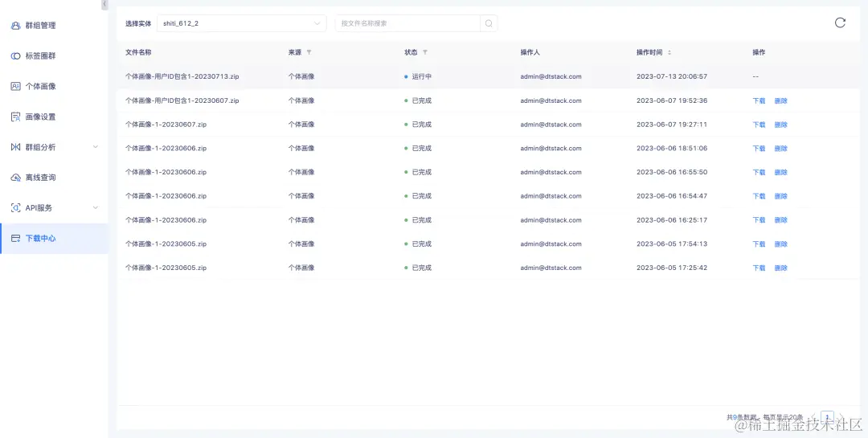
Task: Delete file from 2023-06-07 19:27:11
Action: 780,125
